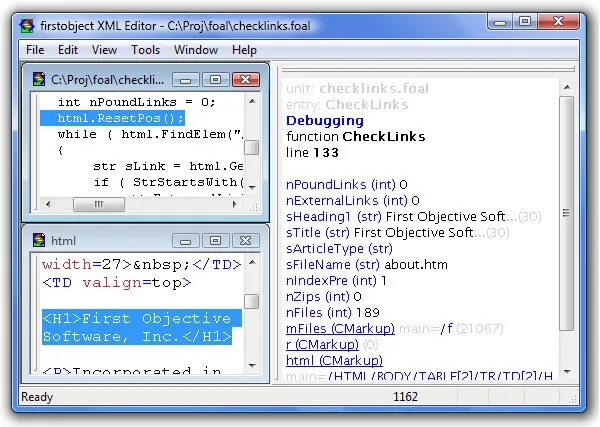The width and height of the screenshot is (600, 427).
Task: Open the html (CMarkup) variable link
Action: 334,360
